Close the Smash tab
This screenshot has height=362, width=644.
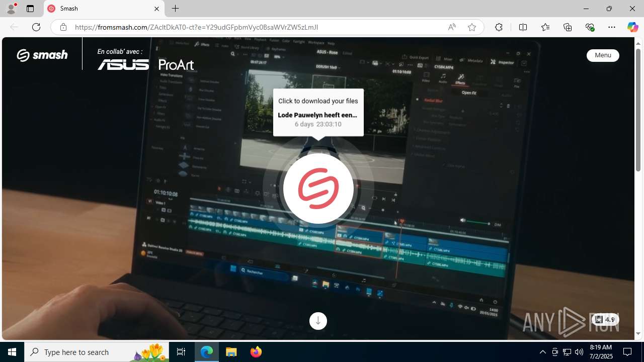click(x=156, y=9)
